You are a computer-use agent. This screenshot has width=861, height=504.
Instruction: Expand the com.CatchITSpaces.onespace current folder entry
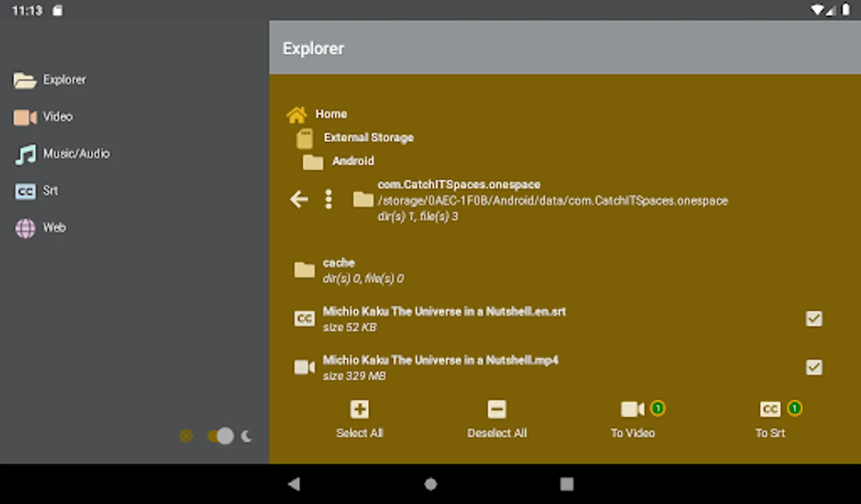point(459,185)
